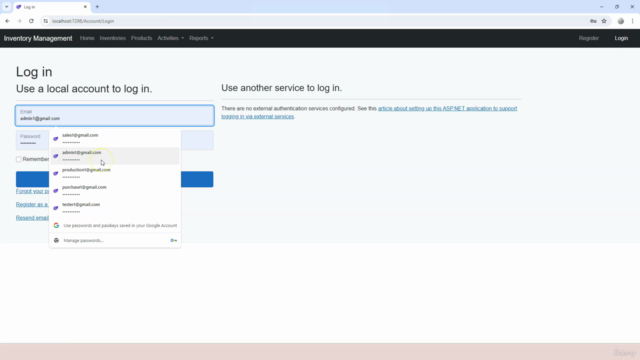The height and width of the screenshot is (360, 640).
Task: Open the Home nav item
Action: click(87, 38)
